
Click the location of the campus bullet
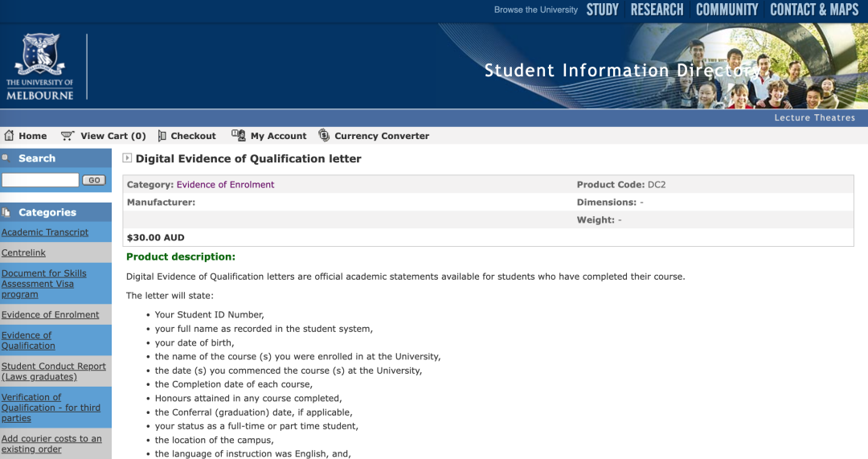[x=215, y=441]
